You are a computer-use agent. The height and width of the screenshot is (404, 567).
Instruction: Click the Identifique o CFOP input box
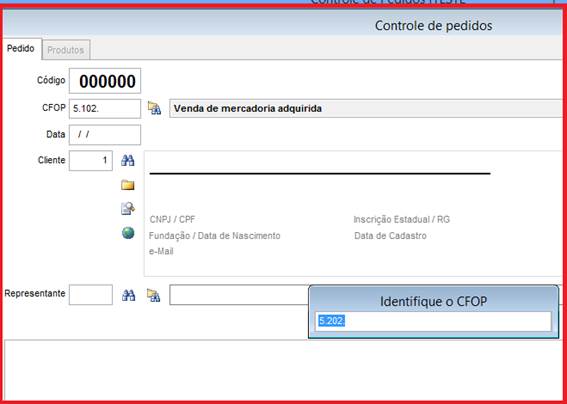pos(433,321)
